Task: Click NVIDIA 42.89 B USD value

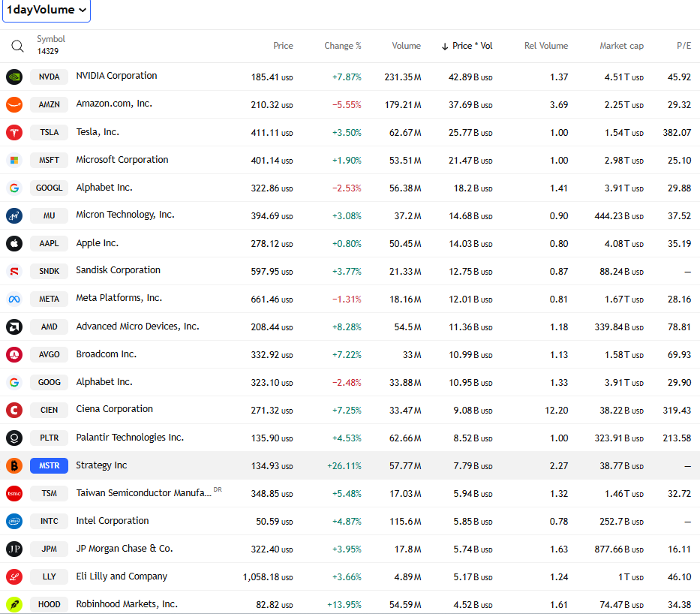Action: coord(470,77)
